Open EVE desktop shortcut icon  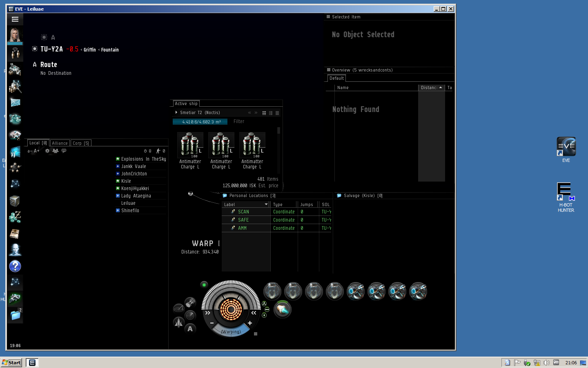click(566, 150)
